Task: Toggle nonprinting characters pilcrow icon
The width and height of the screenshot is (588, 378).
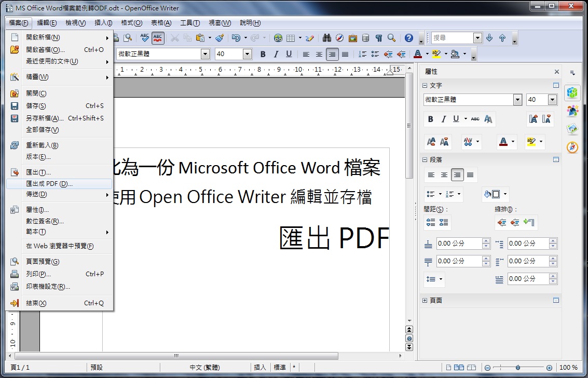Action: [x=379, y=38]
